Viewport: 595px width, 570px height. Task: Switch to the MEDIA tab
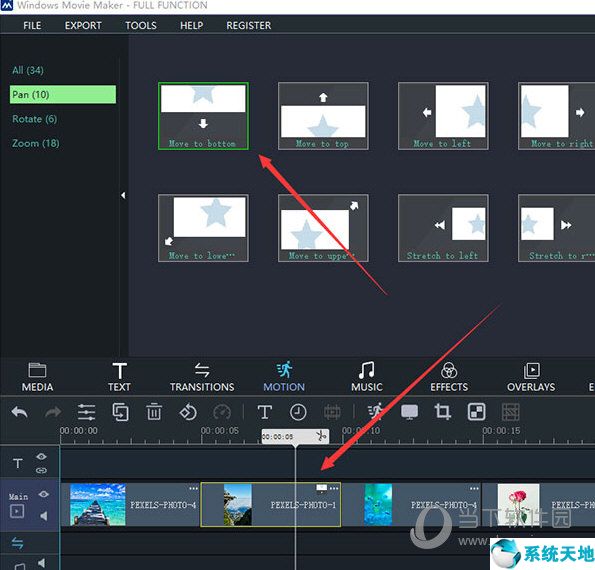pos(37,377)
